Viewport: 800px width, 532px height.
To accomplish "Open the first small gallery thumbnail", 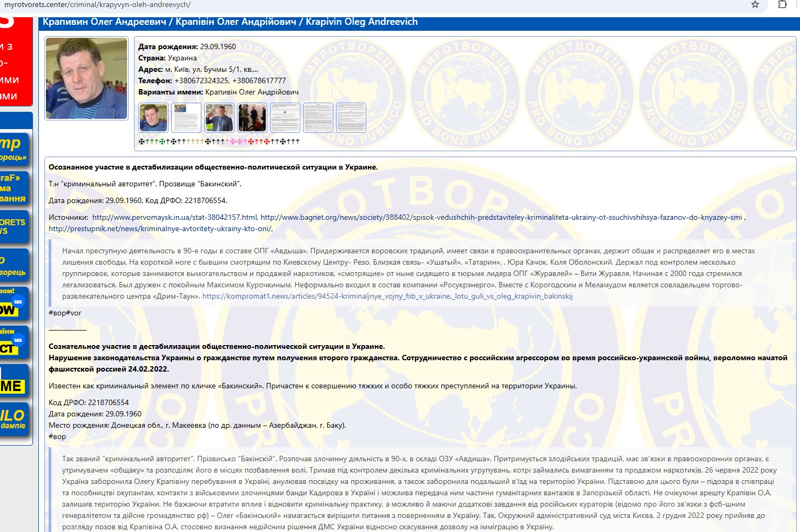I will [153, 118].
